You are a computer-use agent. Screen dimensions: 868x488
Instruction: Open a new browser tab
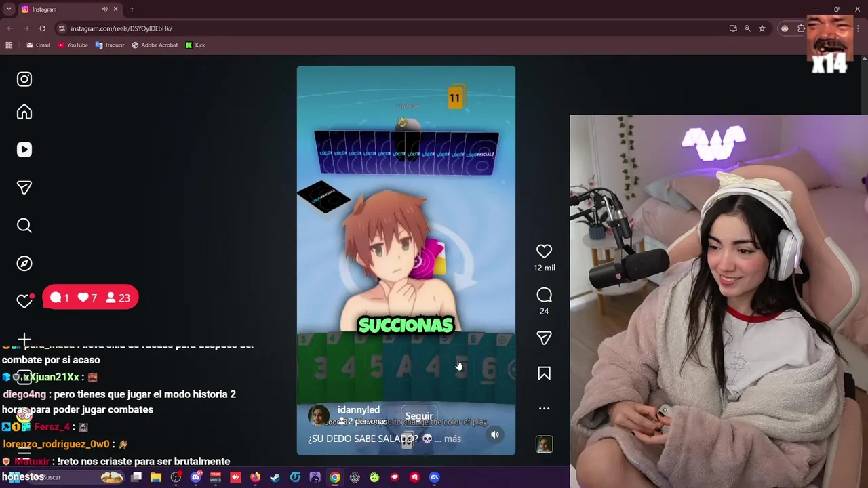point(132,9)
